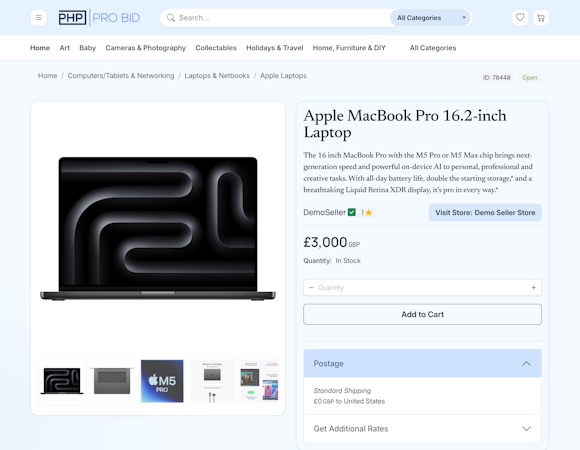Click the verified seller green checkmark
Image resolution: width=580 pixels, height=450 pixels.
pos(352,212)
